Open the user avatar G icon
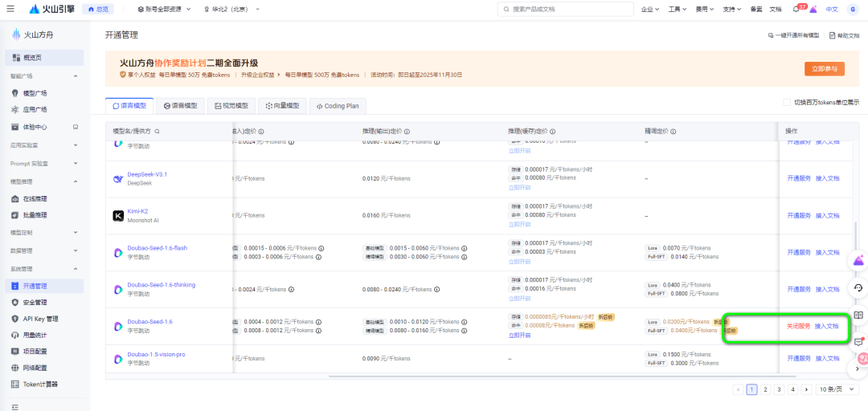Screen dimensions: 868x411 (x=853, y=9)
